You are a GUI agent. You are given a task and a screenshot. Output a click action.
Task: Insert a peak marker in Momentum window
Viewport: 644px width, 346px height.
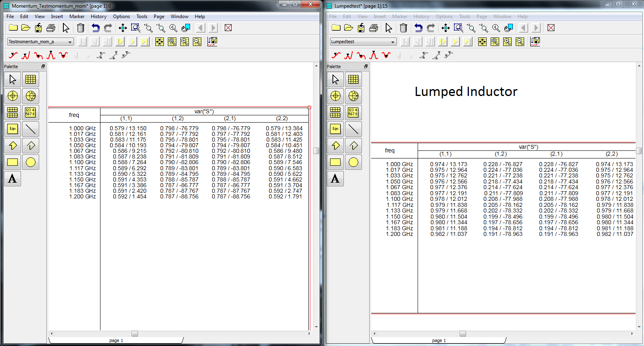(x=51, y=55)
